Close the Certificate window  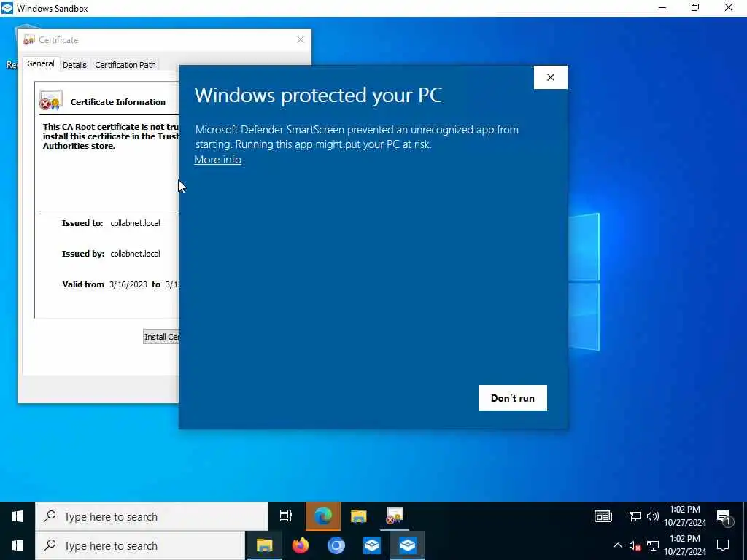coord(300,39)
